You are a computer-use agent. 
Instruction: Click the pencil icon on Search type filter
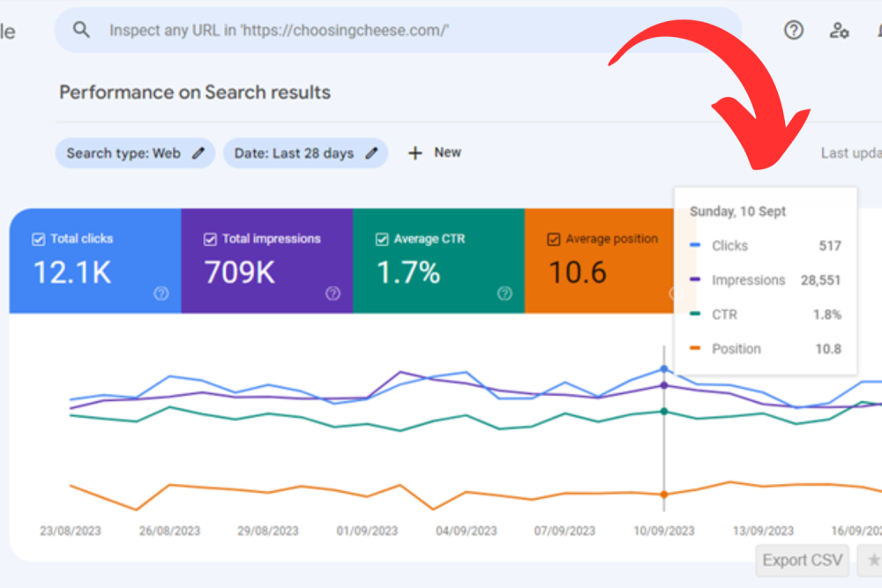(198, 153)
